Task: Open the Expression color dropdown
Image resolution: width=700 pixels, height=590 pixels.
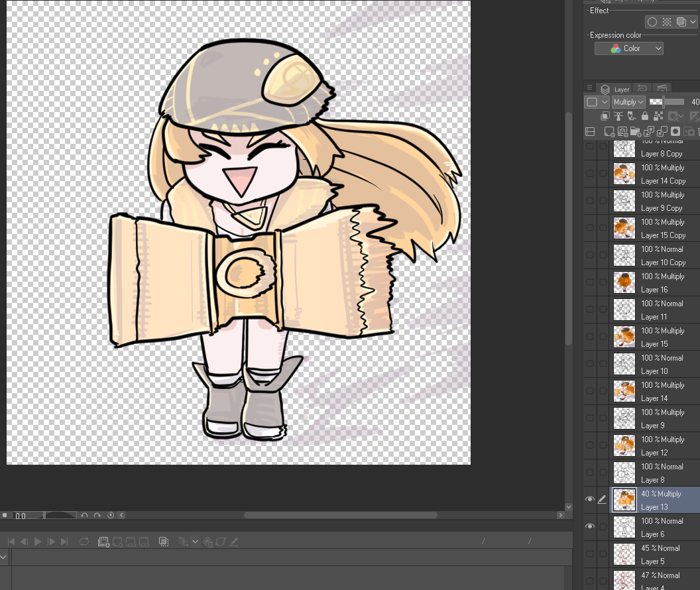Action: [x=628, y=48]
